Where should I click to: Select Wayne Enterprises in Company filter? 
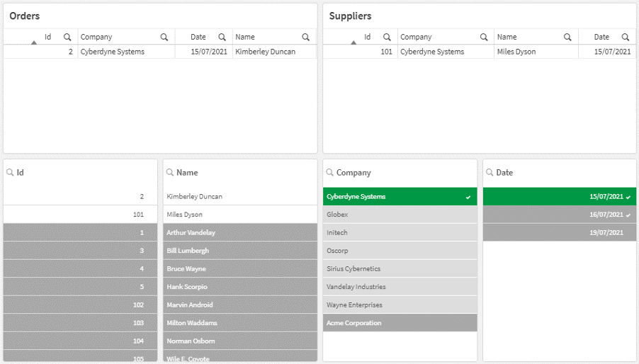(x=400, y=305)
